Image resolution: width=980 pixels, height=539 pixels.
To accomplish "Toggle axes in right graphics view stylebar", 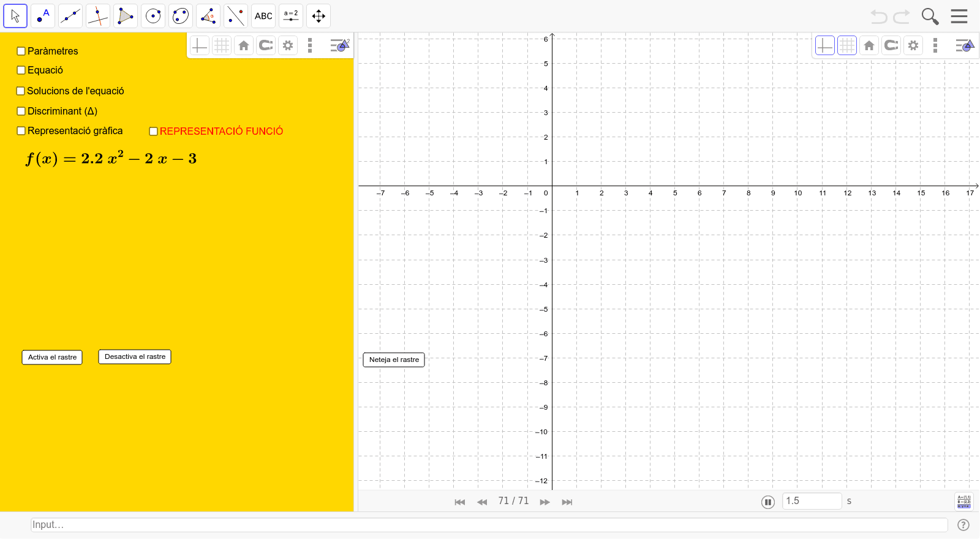I will (825, 45).
